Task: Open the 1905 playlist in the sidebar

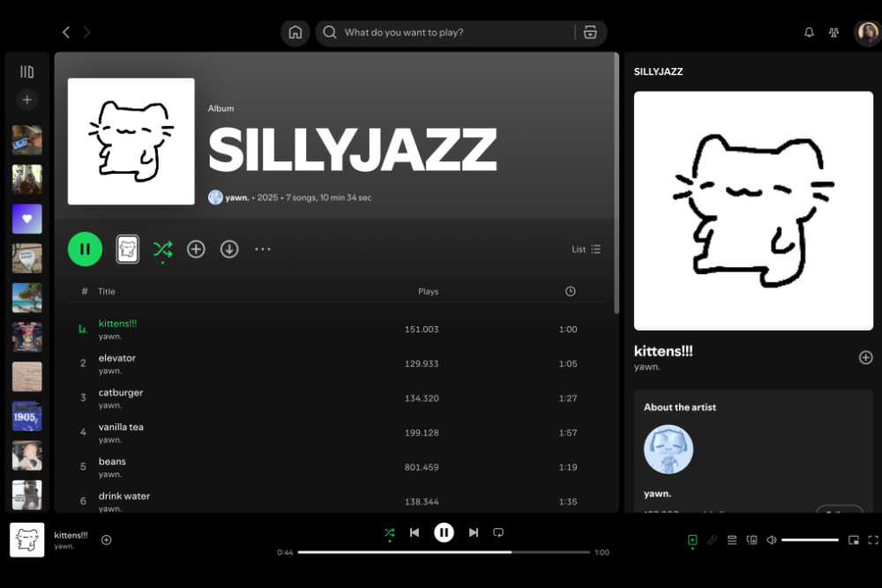Action: pyautogui.click(x=27, y=416)
